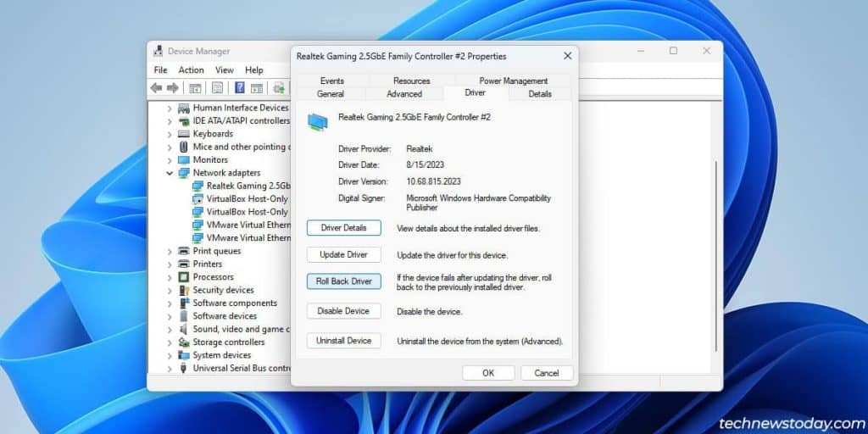This screenshot has height=434, width=868.
Task: Click the Monitors display icon
Action: [184, 160]
